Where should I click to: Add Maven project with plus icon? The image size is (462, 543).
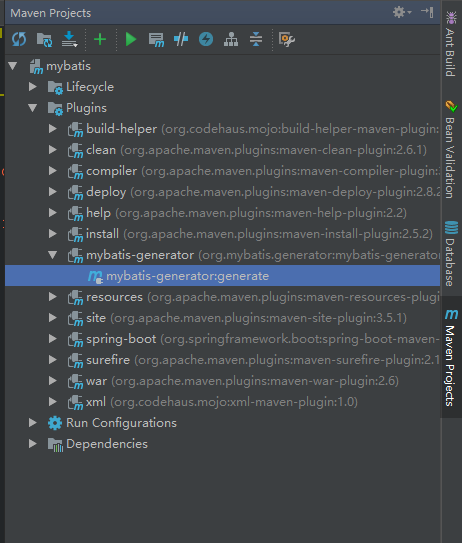click(100, 39)
